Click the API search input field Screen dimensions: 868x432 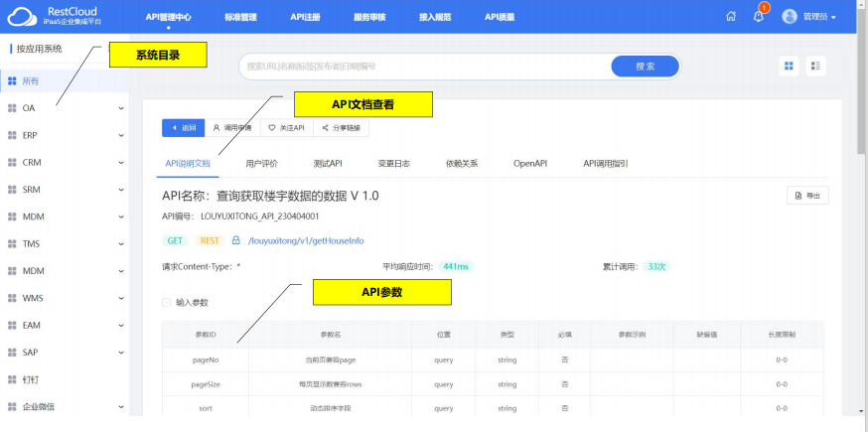pos(422,66)
